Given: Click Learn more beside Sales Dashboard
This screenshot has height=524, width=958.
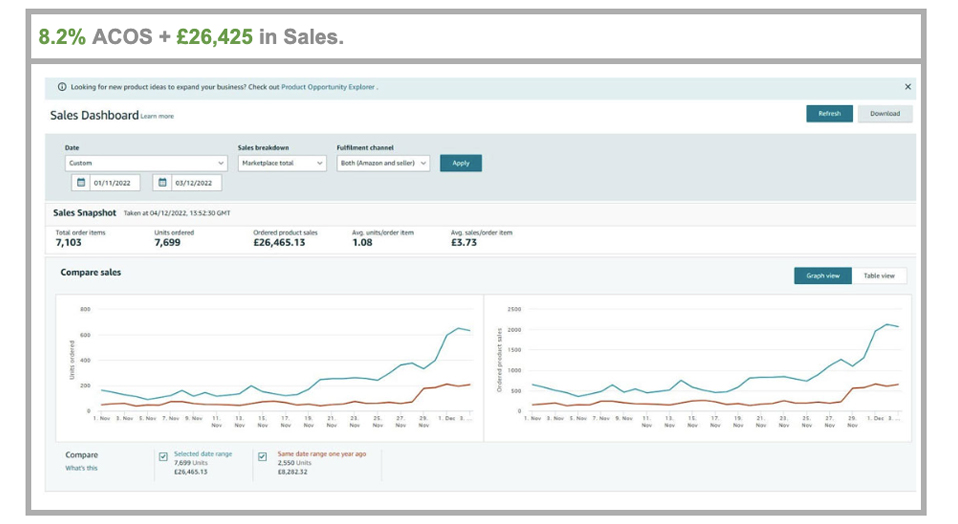Looking at the screenshot, I should coord(157,117).
